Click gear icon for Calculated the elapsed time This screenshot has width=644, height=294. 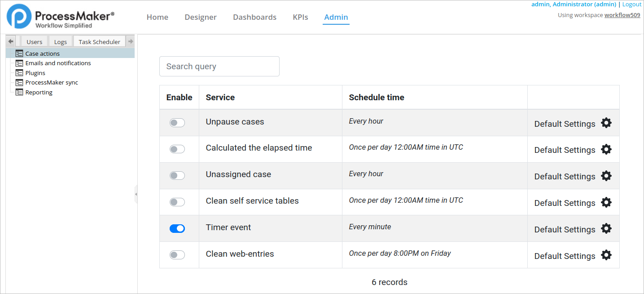606,149
